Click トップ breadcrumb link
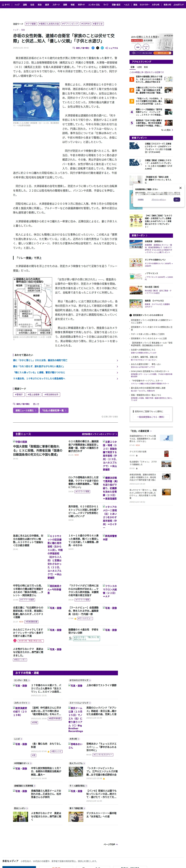This screenshot has width=186, height=868. [15, 30]
